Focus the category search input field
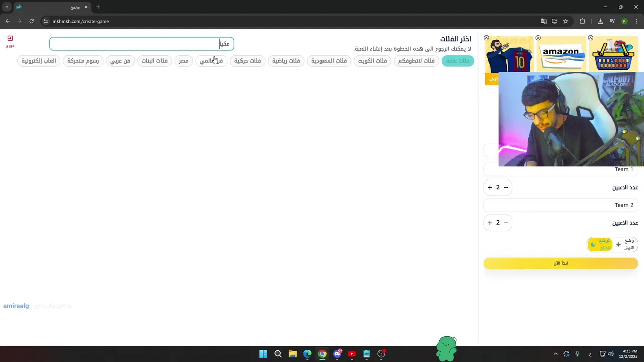 (x=142, y=44)
